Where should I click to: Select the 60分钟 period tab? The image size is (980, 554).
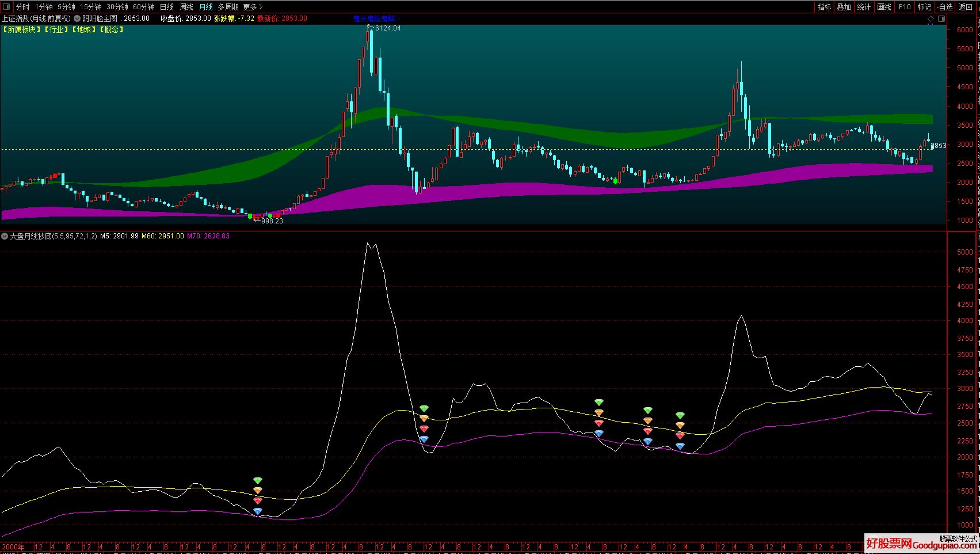point(144,7)
